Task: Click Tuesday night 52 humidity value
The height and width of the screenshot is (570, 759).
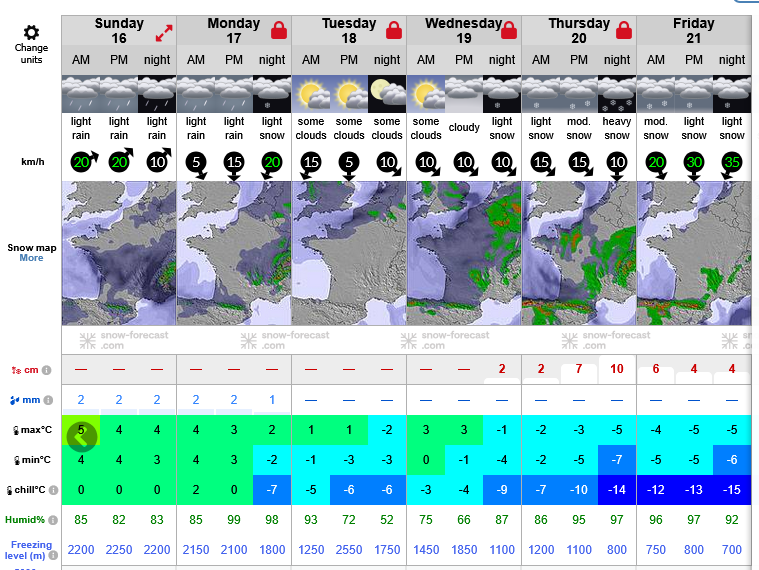Action: coord(387,520)
